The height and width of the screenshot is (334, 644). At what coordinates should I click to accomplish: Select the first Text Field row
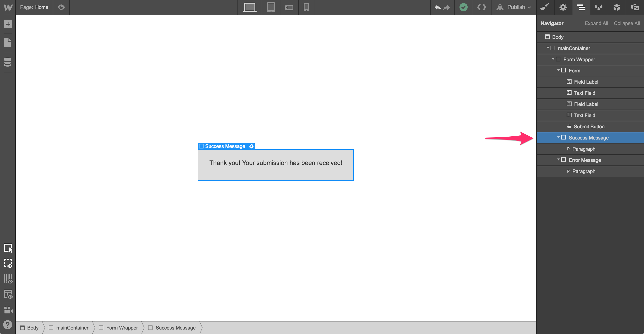coord(590,93)
